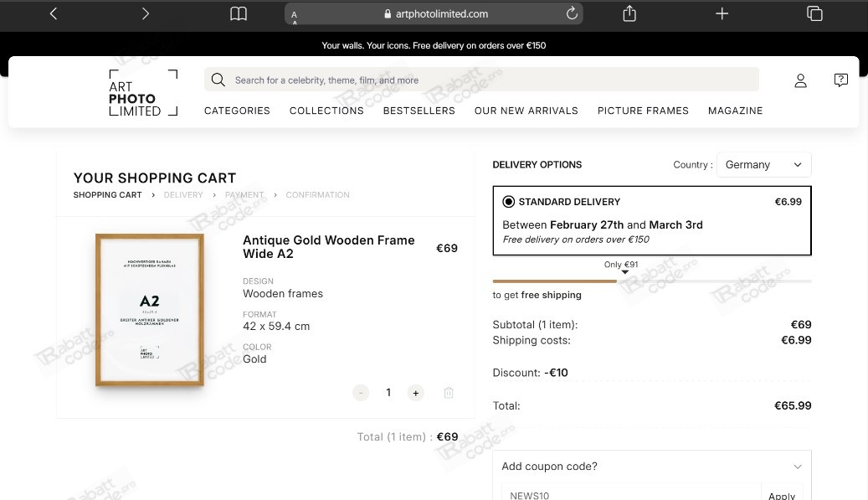Decrease item quantity with minus button

pos(361,393)
